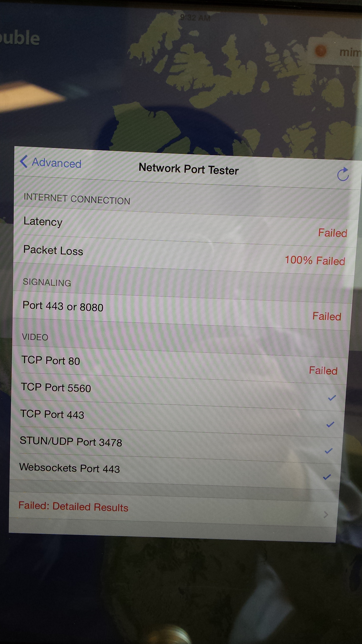Tap the TCP Port 443 checkmark
The width and height of the screenshot is (362, 644).
330,424
